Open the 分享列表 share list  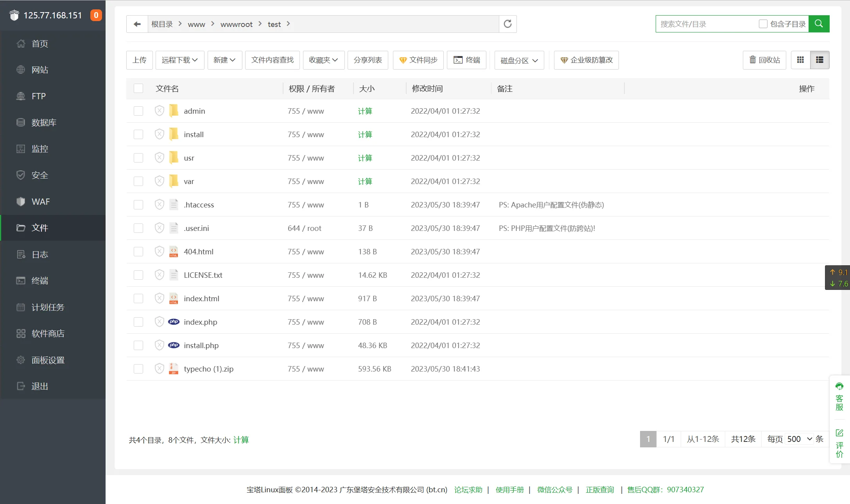click(368, 60)
